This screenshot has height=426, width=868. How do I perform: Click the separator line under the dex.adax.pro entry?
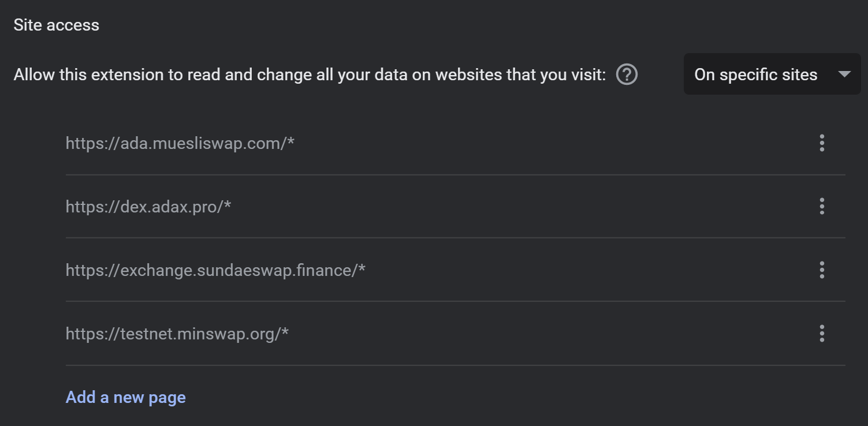(455, 237)
